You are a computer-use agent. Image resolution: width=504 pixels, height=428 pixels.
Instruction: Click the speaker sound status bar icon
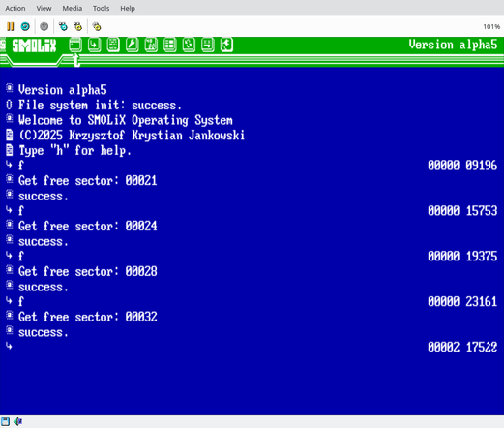[17, 421]
